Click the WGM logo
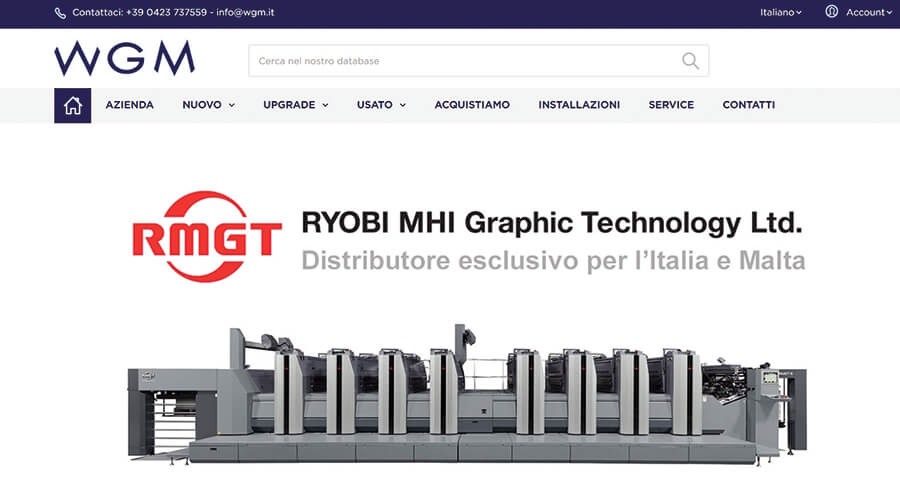 [125, 58]
